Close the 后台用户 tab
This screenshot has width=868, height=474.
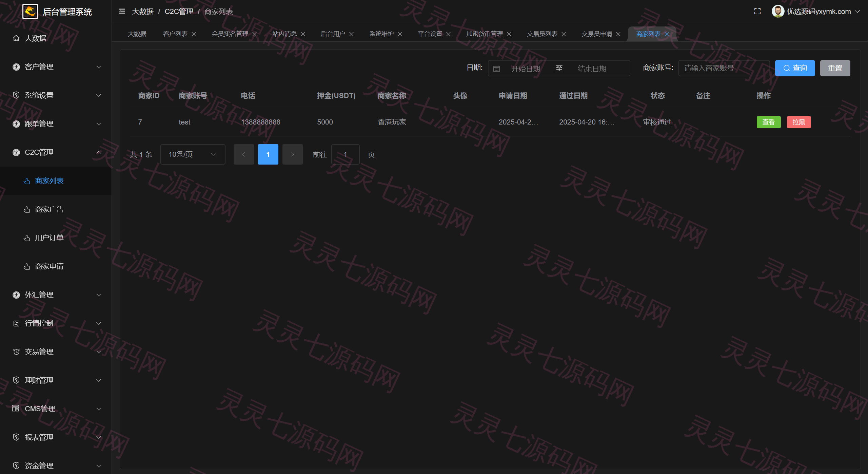coord(352,34)
